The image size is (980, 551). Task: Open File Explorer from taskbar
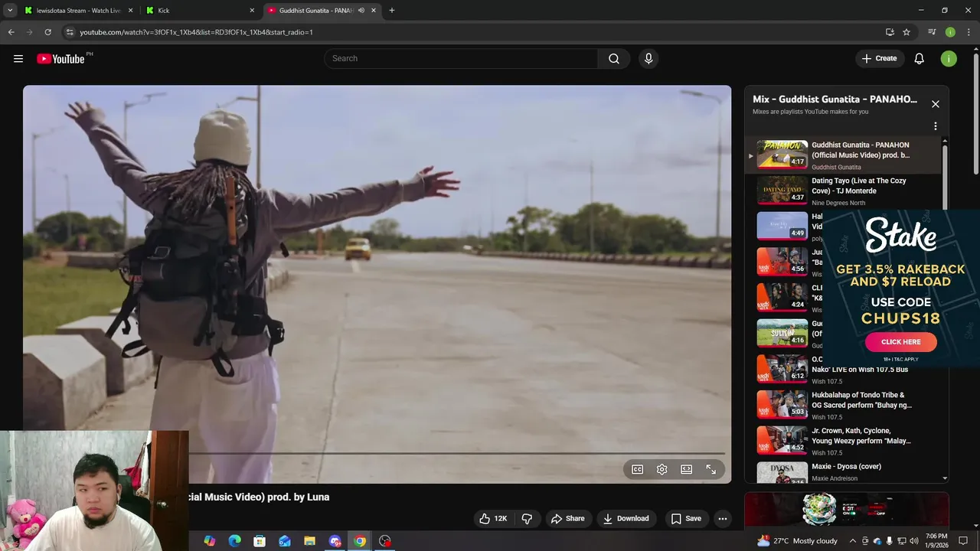[309, 541]
